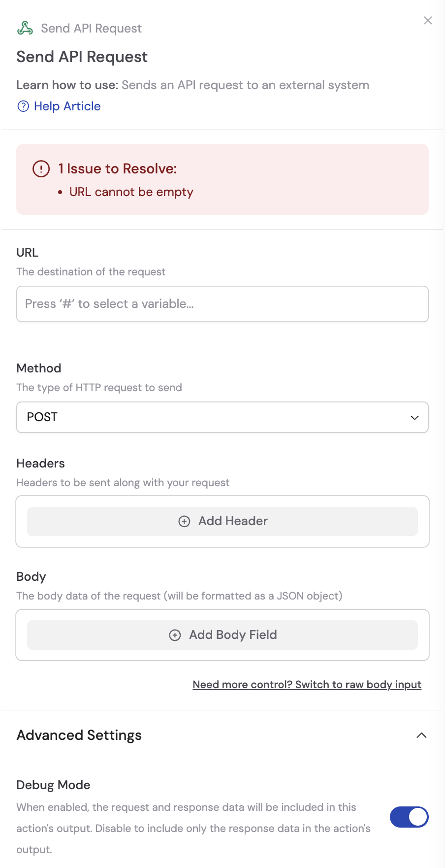445x868 pixels.
Task: Toggle the Debug Mode switch off
Action: (409, 817)
